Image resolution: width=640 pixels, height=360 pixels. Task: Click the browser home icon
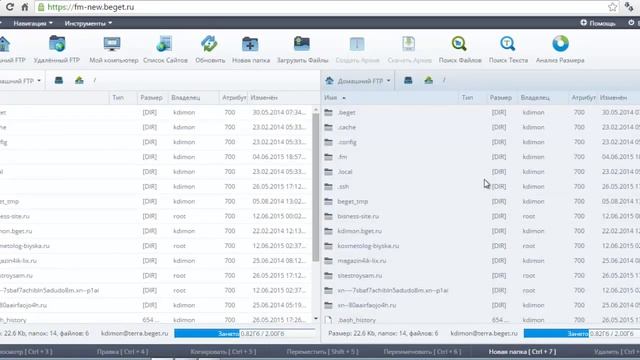tap(25, 7)
